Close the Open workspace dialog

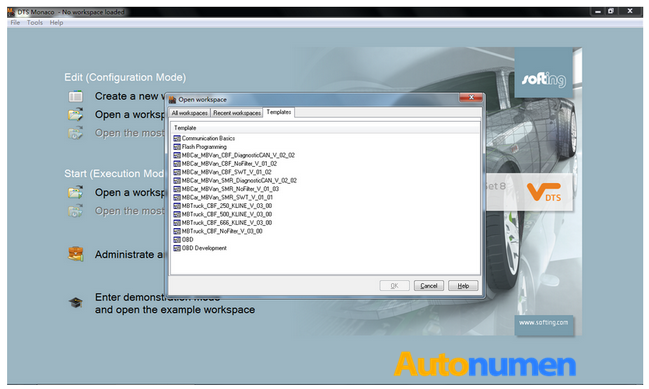(471, 98)
